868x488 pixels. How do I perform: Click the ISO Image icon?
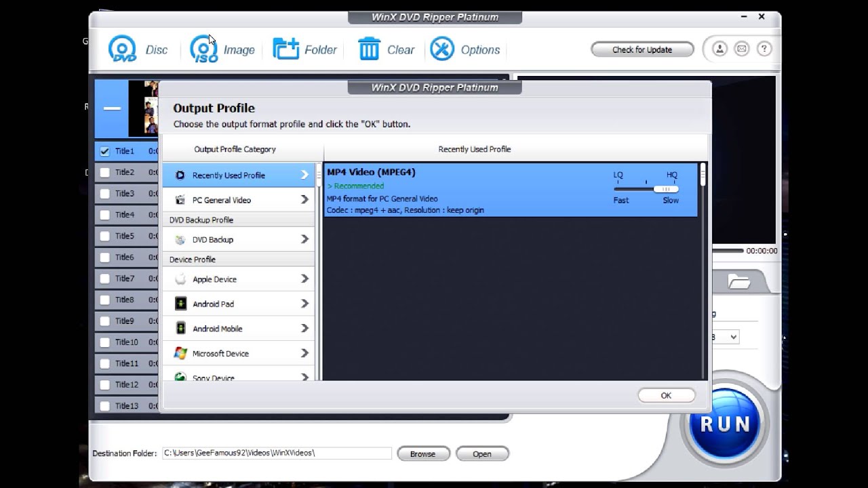[204, 49]
